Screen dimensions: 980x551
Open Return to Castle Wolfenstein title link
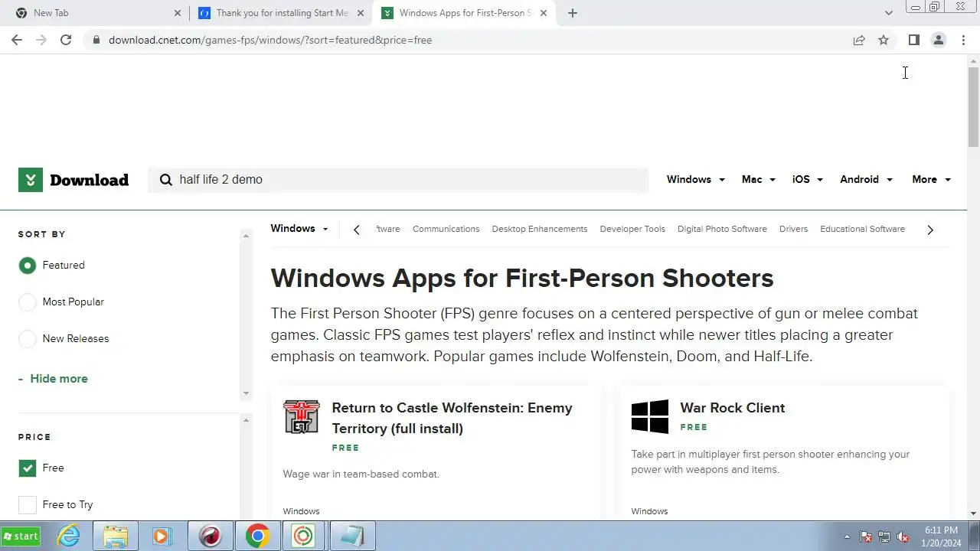coord(452,418)
